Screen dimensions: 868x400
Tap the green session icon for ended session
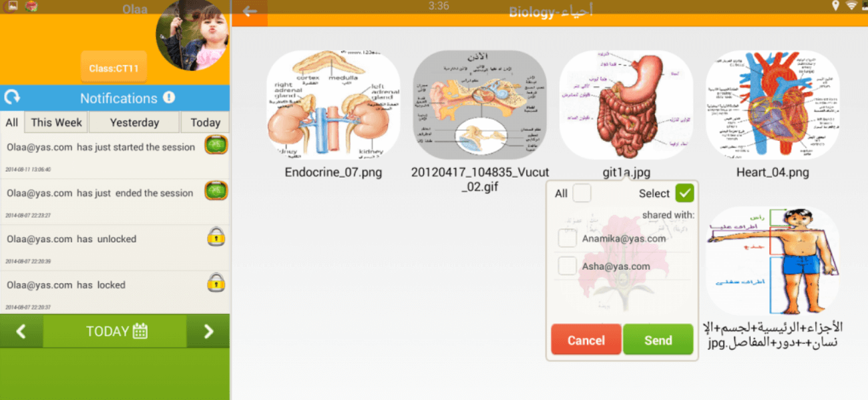(x=216, y=191)
